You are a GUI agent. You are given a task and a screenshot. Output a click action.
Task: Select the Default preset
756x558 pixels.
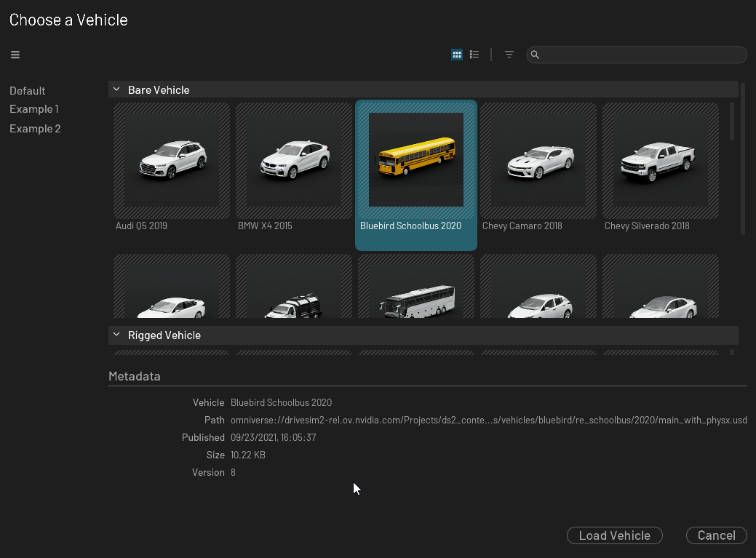pos(27,90)
